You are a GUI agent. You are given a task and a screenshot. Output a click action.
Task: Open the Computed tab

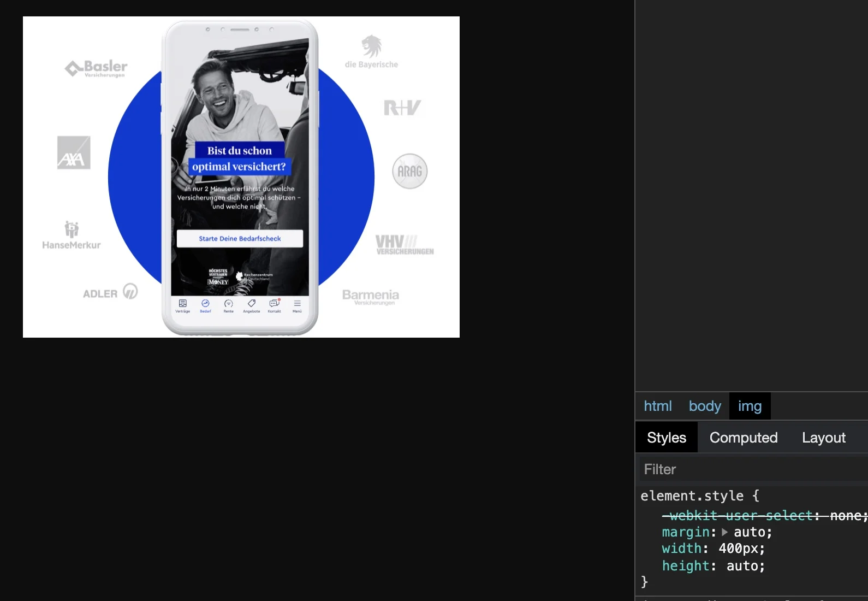743,438
